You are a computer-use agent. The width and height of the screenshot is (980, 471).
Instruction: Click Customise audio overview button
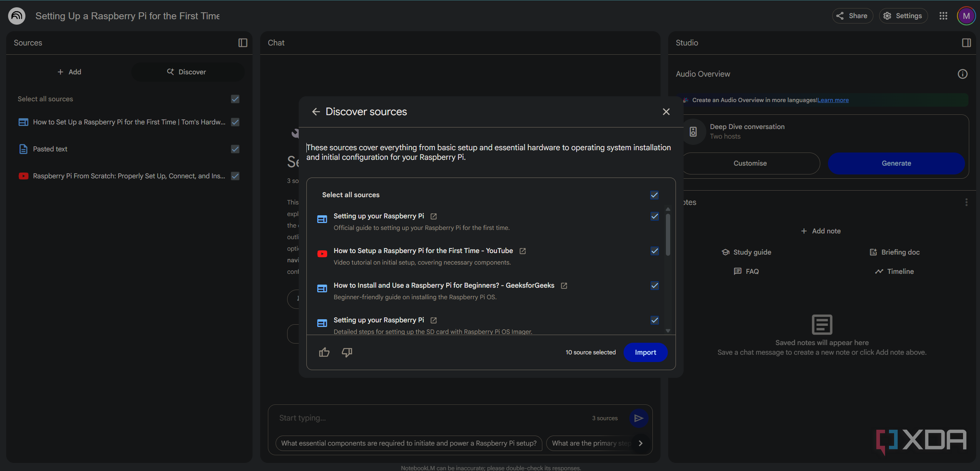tap(750, 163)
